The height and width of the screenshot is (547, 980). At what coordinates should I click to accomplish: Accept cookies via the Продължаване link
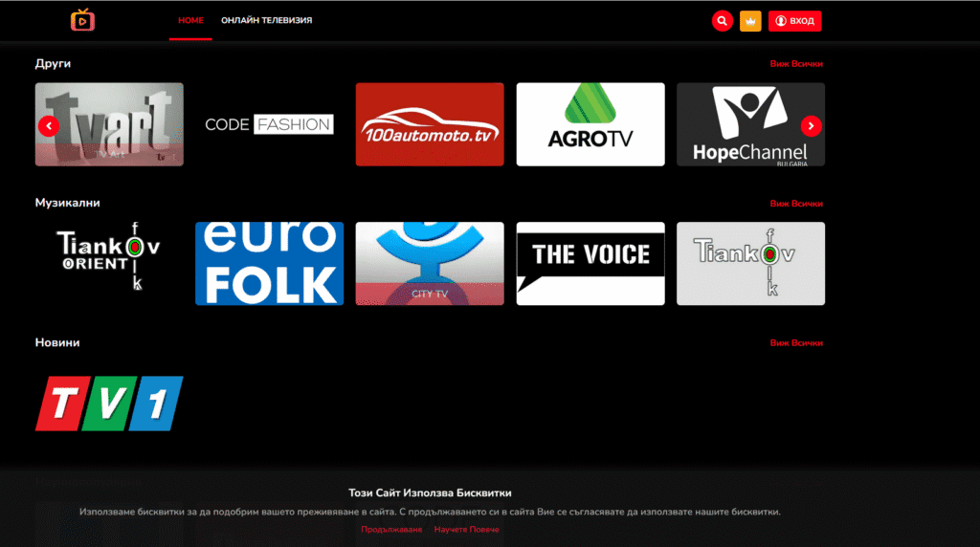(391, 529)
